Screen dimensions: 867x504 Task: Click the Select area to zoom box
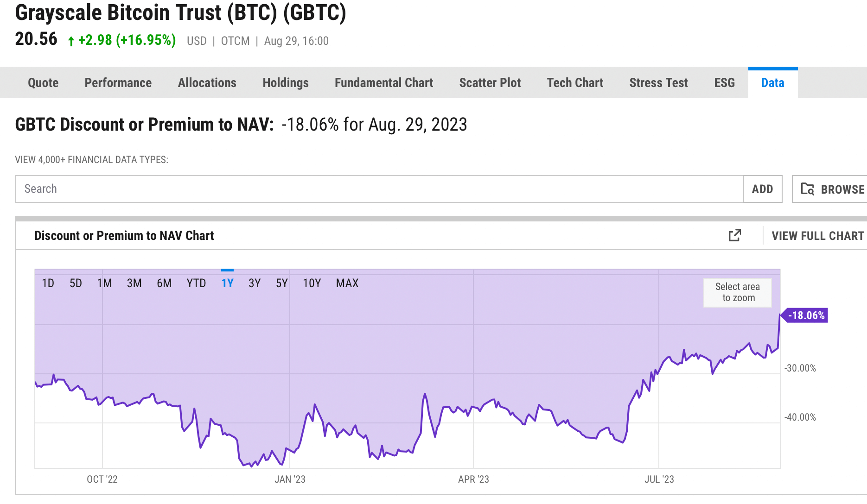737,292
